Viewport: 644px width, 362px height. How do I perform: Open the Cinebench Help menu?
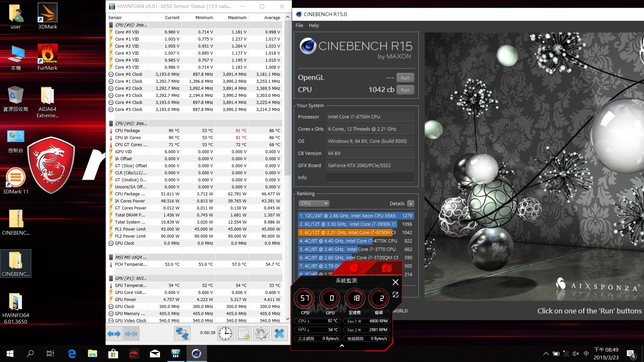click(x=314, y=25)
